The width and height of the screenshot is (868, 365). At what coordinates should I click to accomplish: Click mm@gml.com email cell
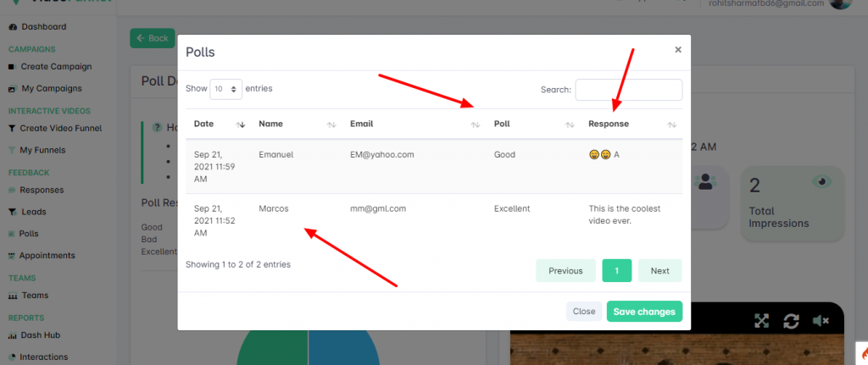pos(378,209)
